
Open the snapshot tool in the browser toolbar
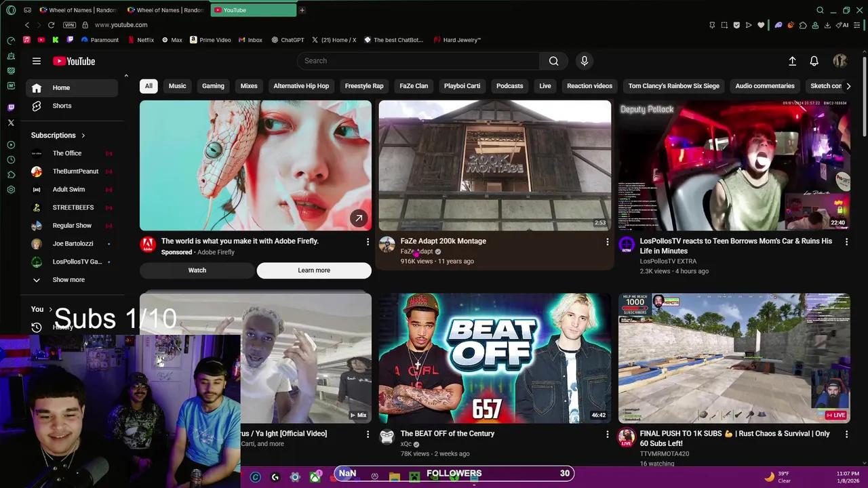click(724, 25)
